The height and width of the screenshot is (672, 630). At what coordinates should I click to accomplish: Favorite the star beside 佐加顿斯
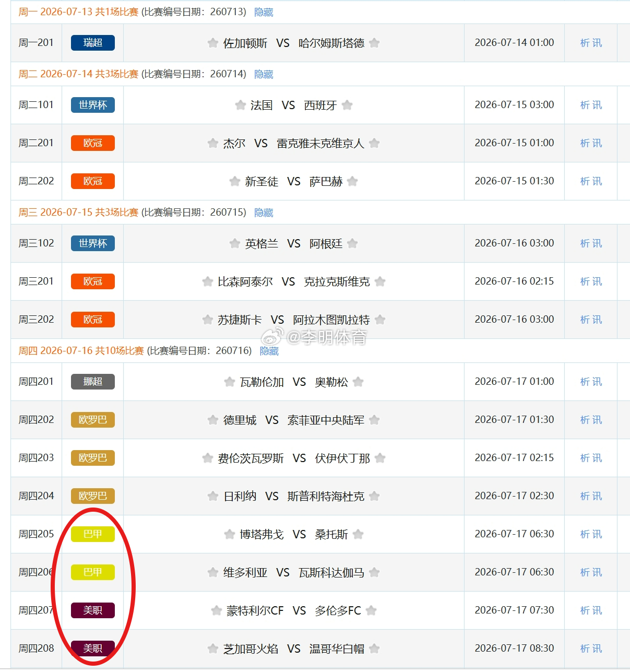[x=213, y=43]
